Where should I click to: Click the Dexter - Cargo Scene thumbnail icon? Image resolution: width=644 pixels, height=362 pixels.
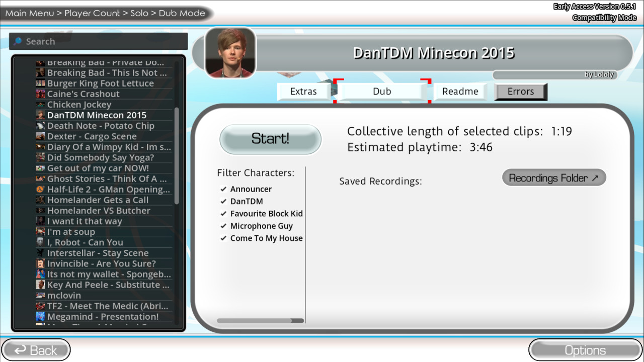pos(40,136)
